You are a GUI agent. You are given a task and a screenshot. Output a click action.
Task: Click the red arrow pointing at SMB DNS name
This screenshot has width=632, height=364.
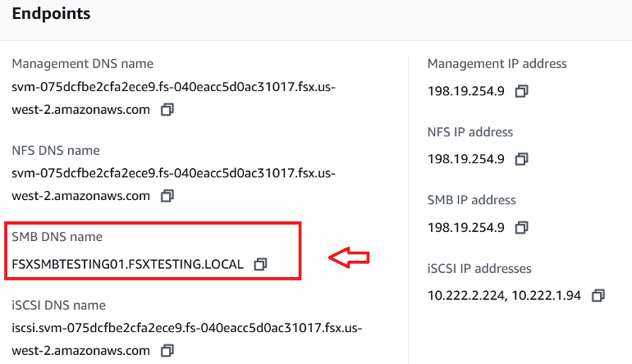(x=349, y=257)
